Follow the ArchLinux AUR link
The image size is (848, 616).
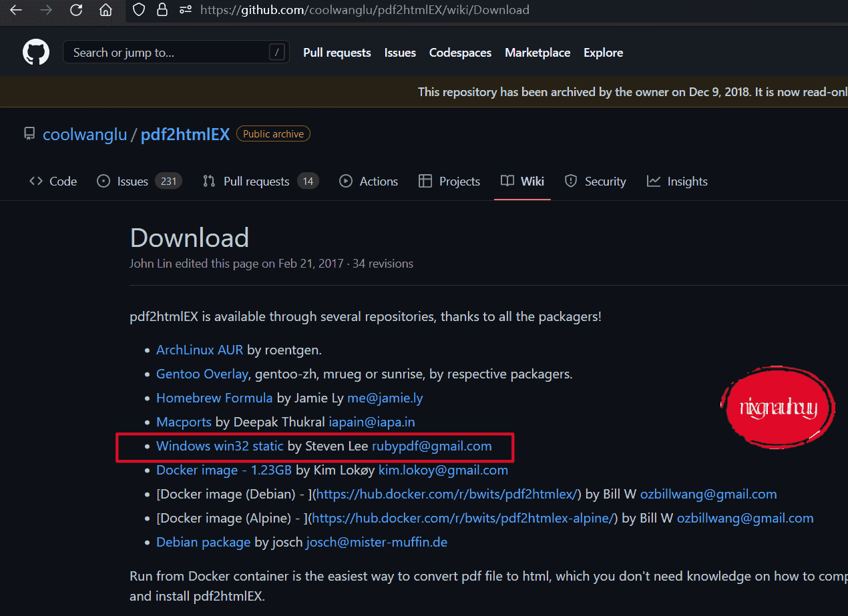point(200,350)
